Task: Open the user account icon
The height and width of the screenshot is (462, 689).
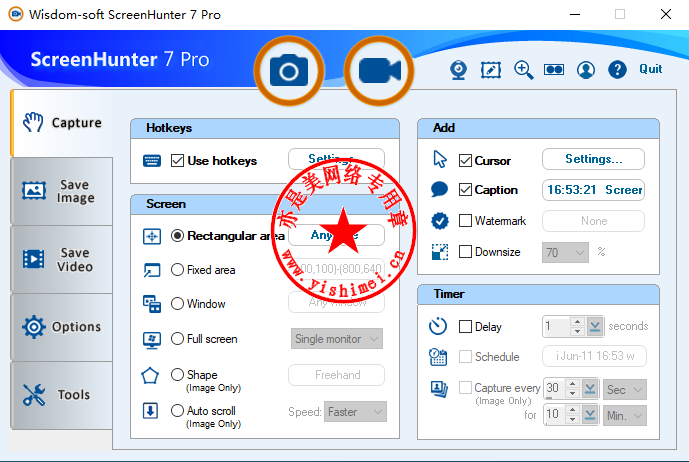Action: (586, 70)
